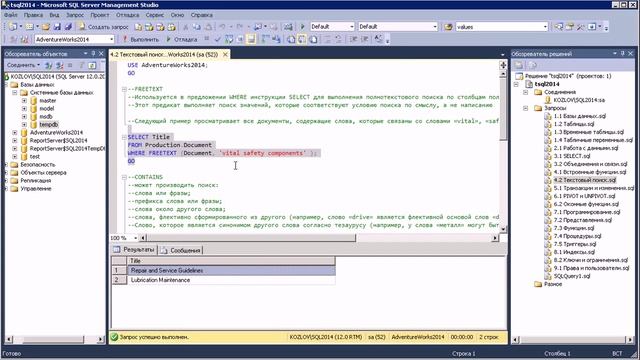
Task: Select the Безопасность folder node
Action: [38, 164]
